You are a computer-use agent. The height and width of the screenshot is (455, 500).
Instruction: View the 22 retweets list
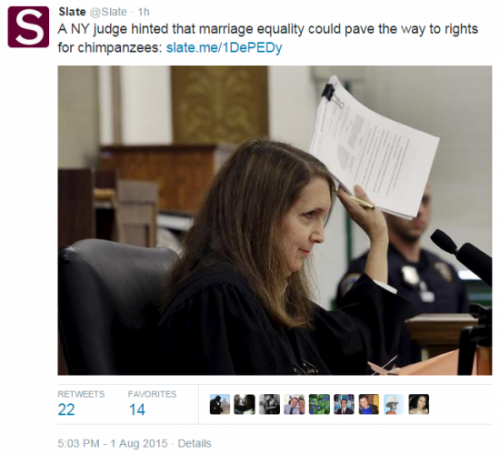pyautogui.click(x=81, y=404)
